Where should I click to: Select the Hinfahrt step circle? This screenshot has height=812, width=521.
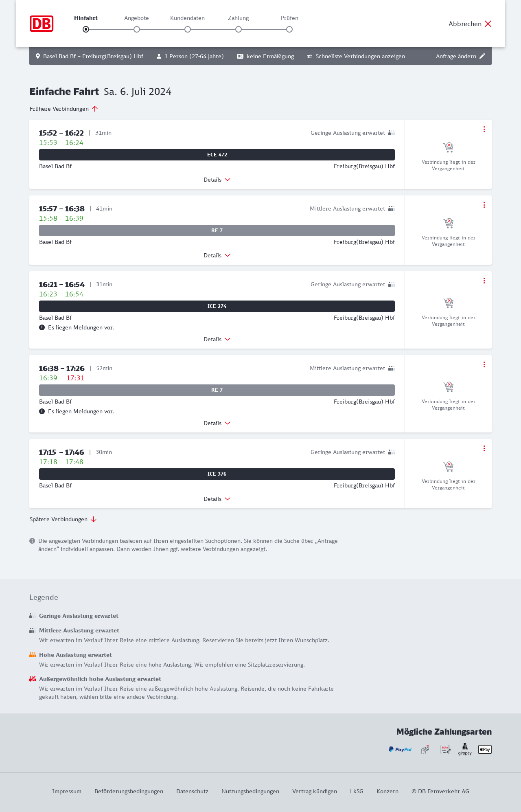[86, 29]
